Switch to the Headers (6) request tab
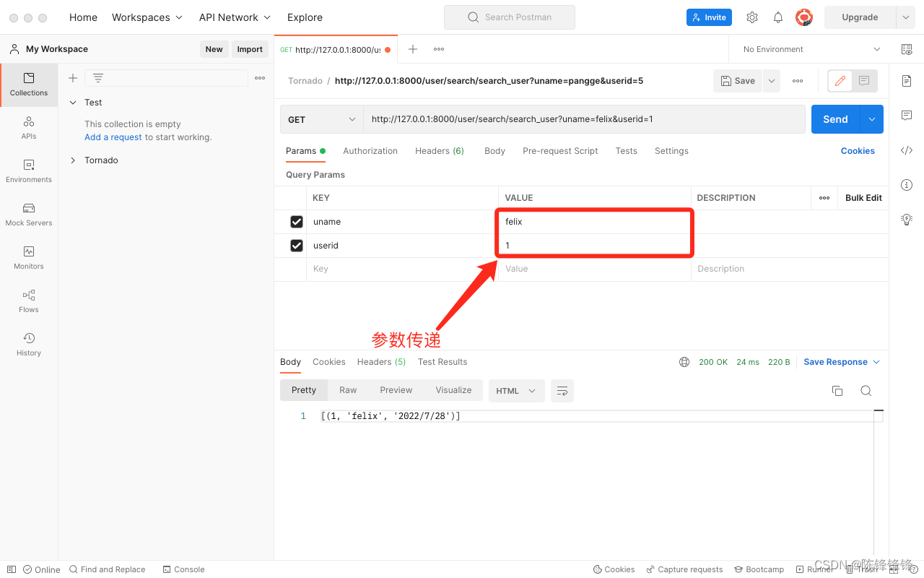 (x=440, y=151)
